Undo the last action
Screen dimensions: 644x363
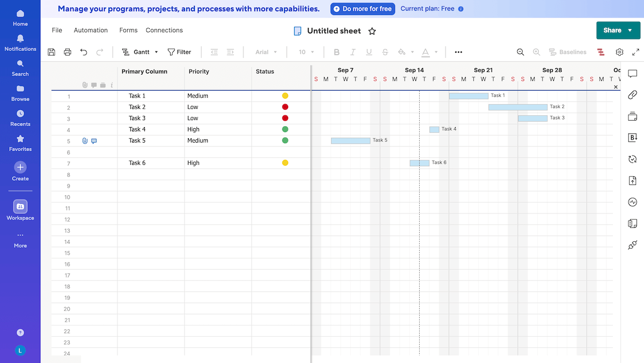84,52
